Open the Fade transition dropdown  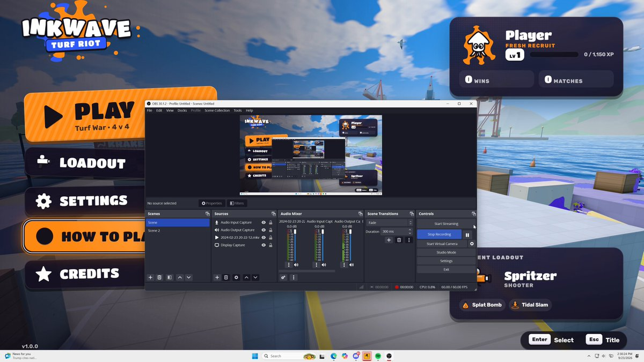(x=390, y=223)
